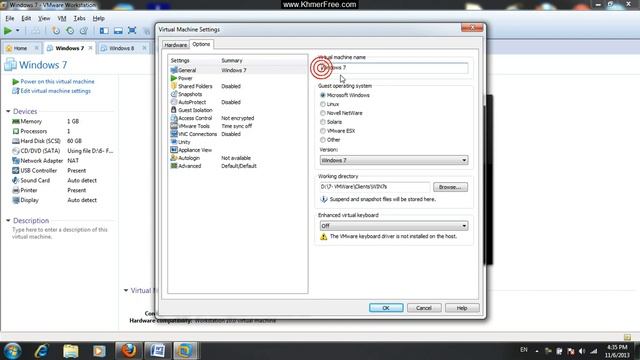Open the Version dropdown showing Windows 7
The height and width of the screenshot is (360, 640).
point(394,160)
